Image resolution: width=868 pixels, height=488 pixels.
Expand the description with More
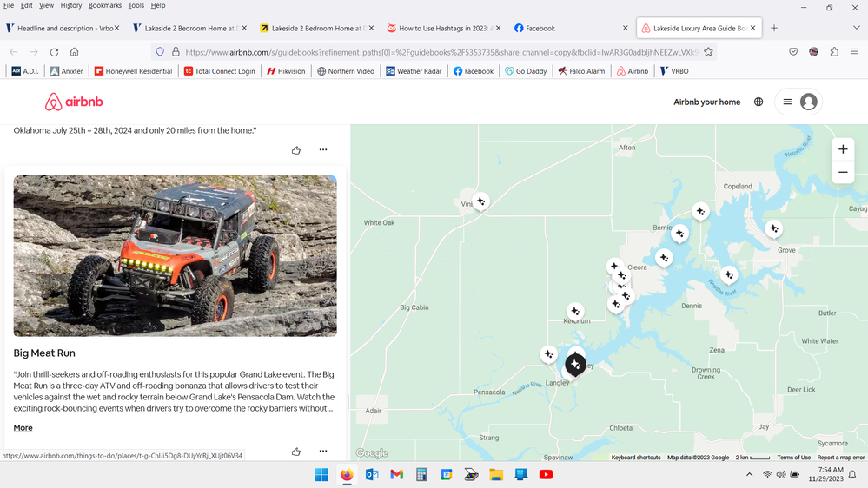[x=23, y=428]
